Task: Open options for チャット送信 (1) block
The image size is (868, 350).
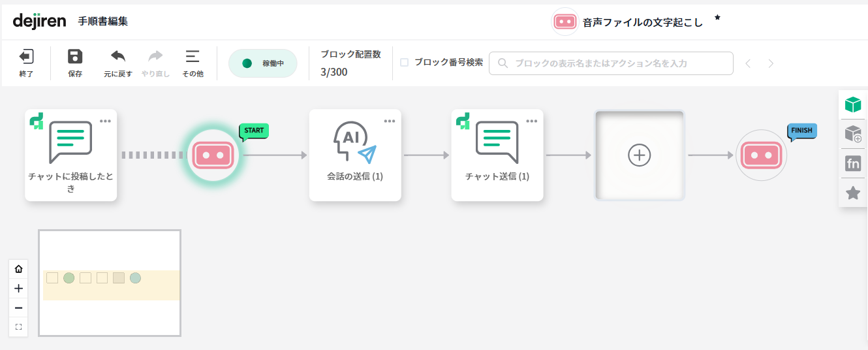Action: (532, 121)
